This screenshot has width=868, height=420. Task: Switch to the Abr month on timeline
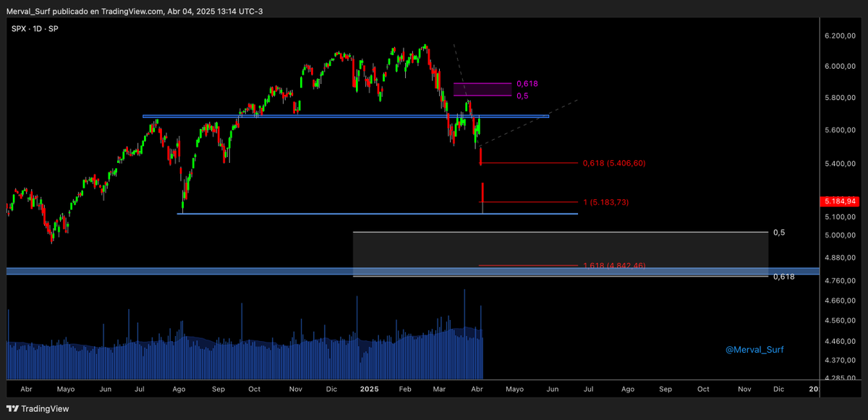point(27,389)
